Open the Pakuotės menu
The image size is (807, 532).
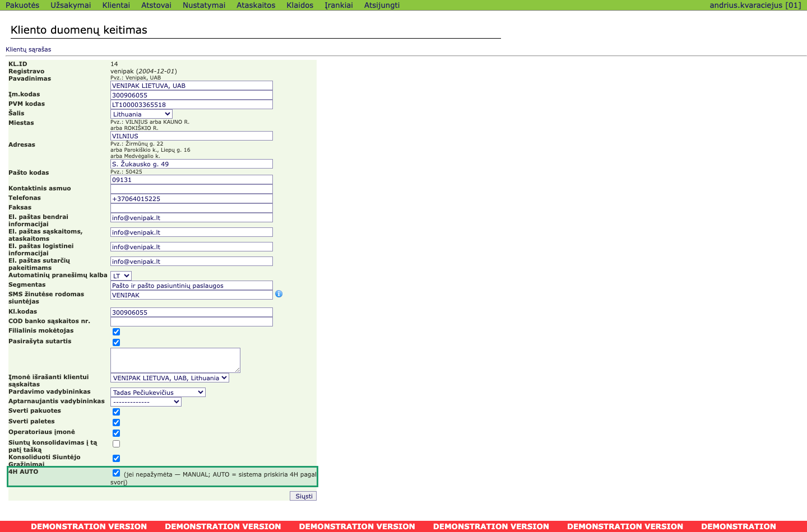point(22,5)
